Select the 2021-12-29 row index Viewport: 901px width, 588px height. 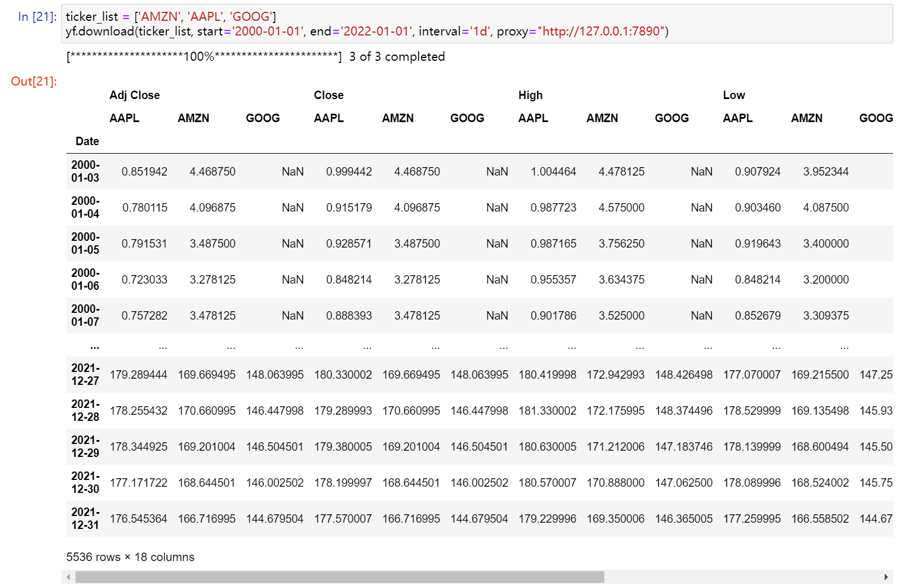click(x=85, y=446)
